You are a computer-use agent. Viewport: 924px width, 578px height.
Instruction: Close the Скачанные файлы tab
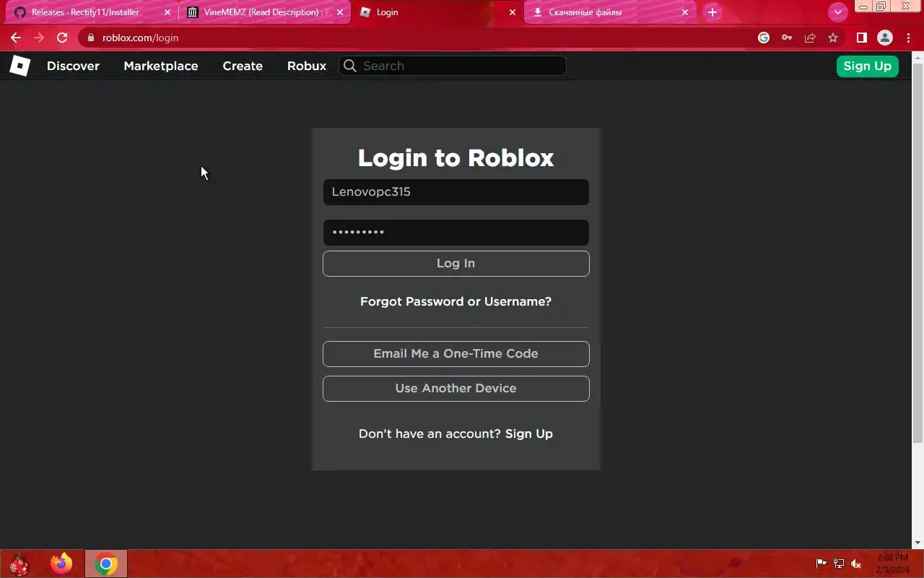click(685, 12)
